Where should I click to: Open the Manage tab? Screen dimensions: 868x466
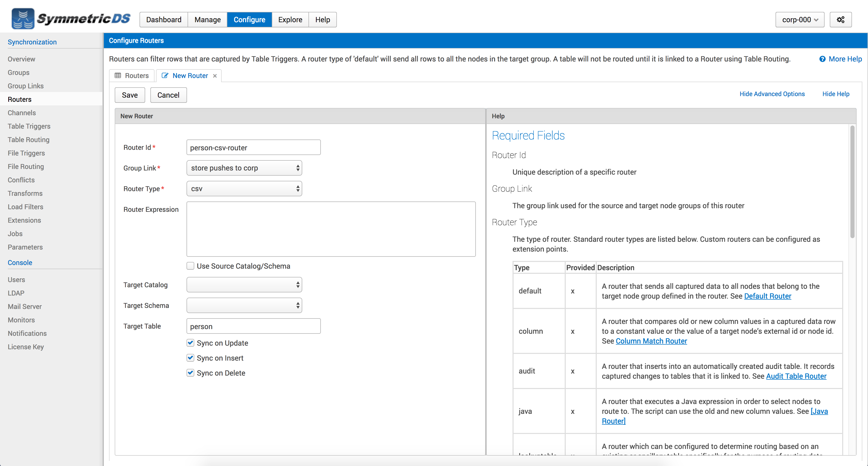(x=207, y=20)
